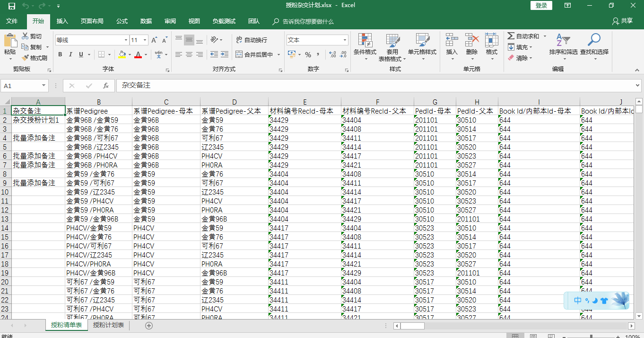Click the Sign in (登录) button

point(541,5)
